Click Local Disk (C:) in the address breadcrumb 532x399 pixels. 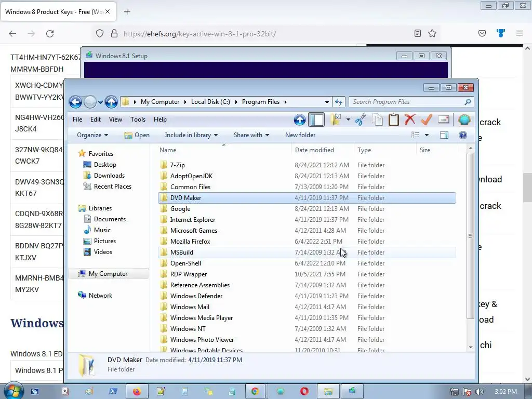[x=210, y=102]
